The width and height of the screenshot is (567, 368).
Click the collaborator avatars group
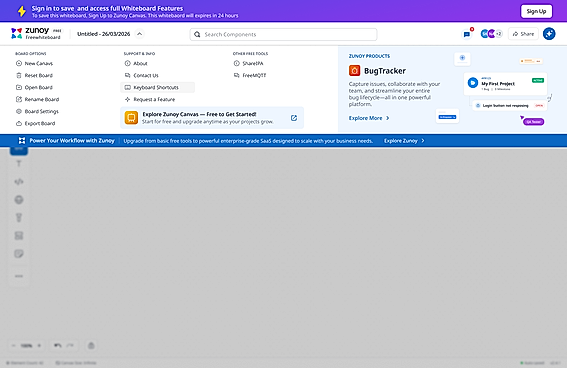tap(491, 34)
